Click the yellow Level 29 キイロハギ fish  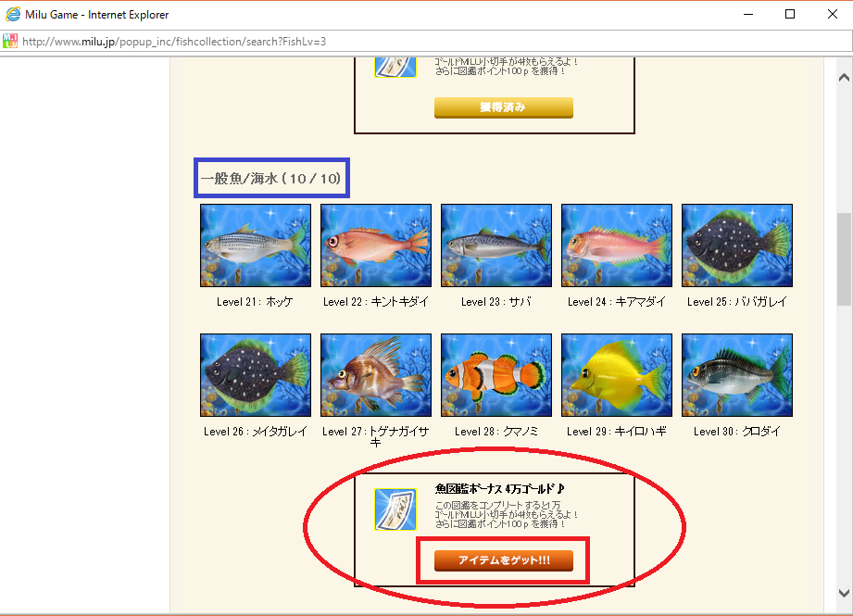tap(617, 375)
